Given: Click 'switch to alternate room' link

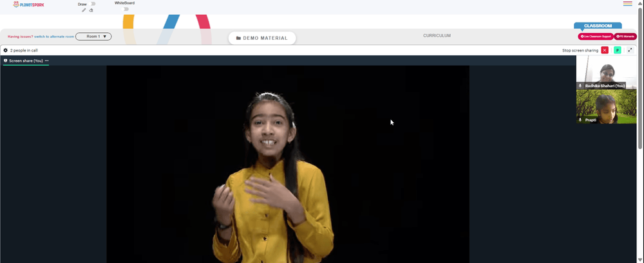Looking at the screenshot, I should [x=54, y=37].
